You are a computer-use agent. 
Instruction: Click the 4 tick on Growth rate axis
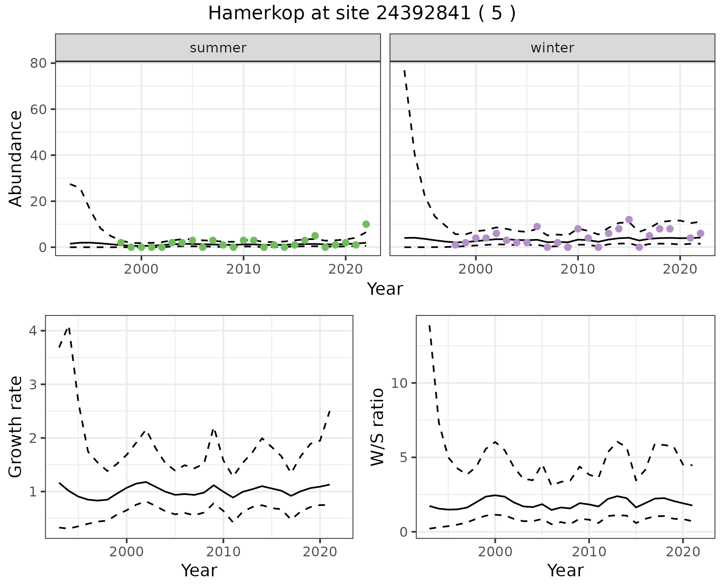coord(33,331)
